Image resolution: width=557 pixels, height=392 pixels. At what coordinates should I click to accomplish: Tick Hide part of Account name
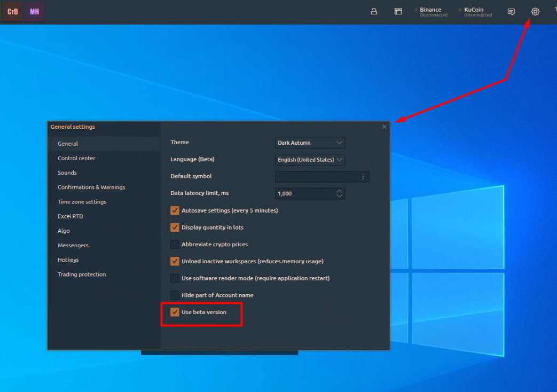pos(175,295)
